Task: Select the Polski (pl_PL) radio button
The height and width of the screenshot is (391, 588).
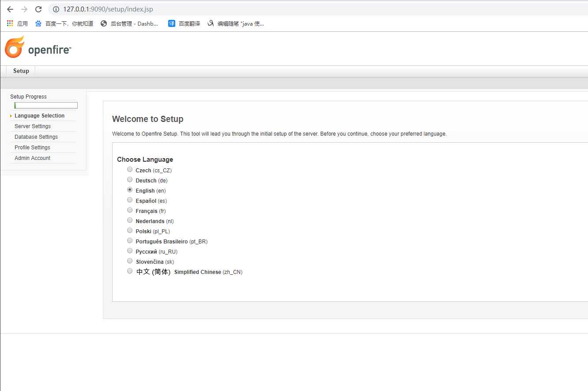Action: click(130, 230)
